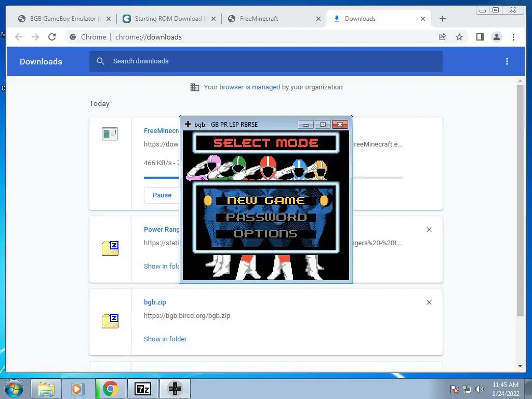Go back using Chrome's back arrow

click(19, 37)
